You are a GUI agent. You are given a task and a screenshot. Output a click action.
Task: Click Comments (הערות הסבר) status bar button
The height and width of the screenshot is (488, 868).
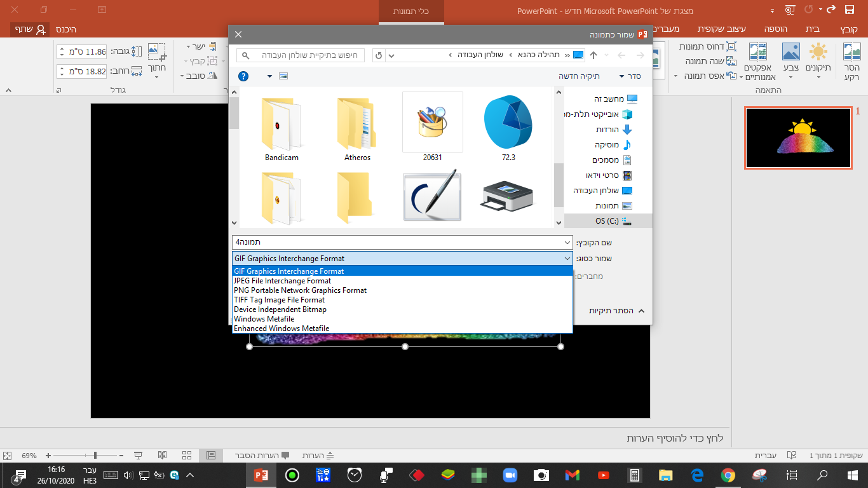pos(262,456)
